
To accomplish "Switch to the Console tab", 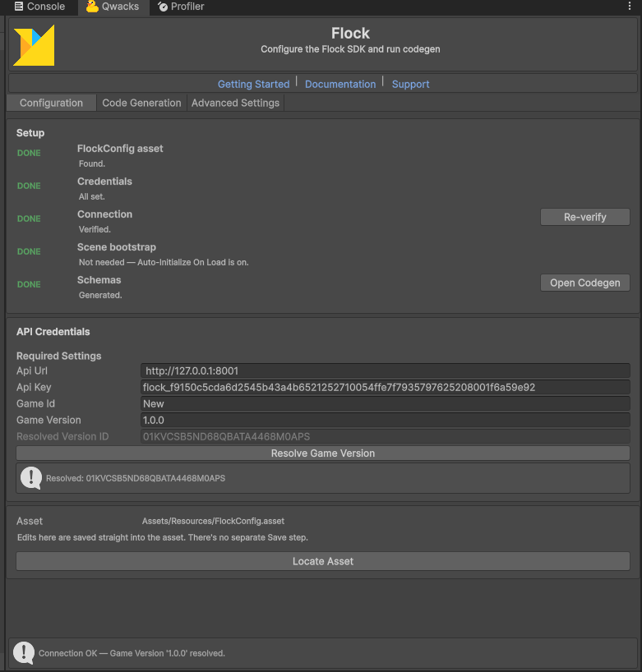I will [39, 7].
